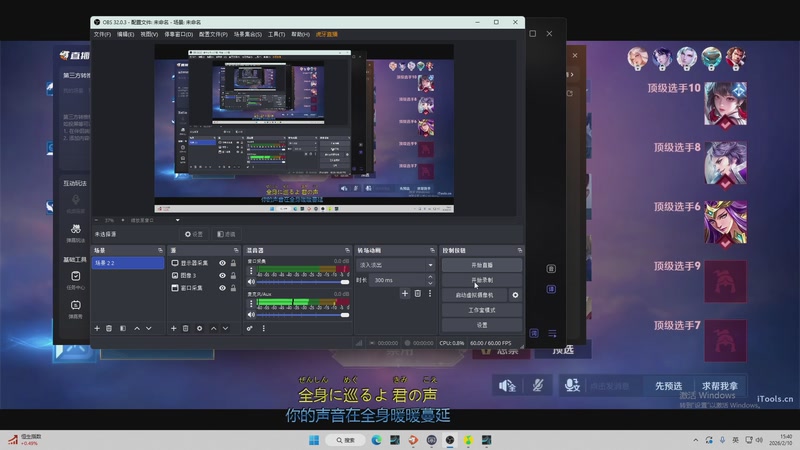Click the taskbar search box

coord(345,440)
